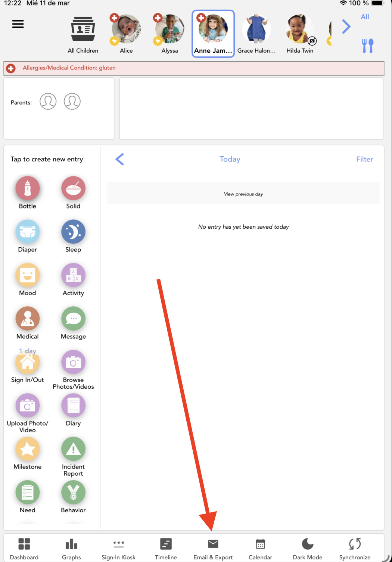Toggle Dark Mode
The width and height of the screenshot is (392, 562).
click(308, 549)
